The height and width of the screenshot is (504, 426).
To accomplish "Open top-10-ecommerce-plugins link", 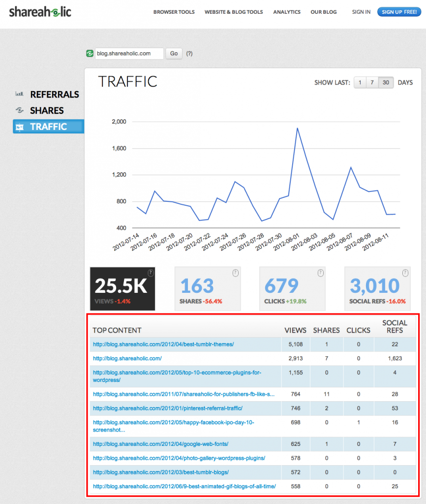I will [177, 376].
